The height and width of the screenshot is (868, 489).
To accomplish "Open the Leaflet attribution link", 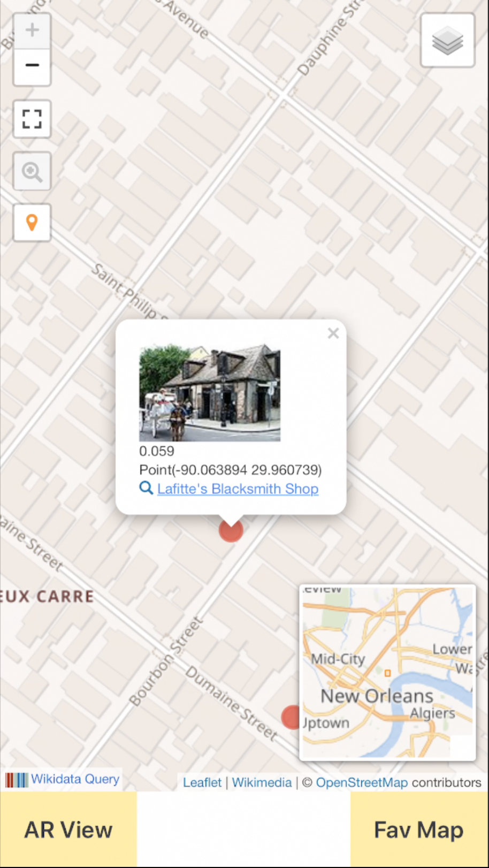I will (202, 782).
